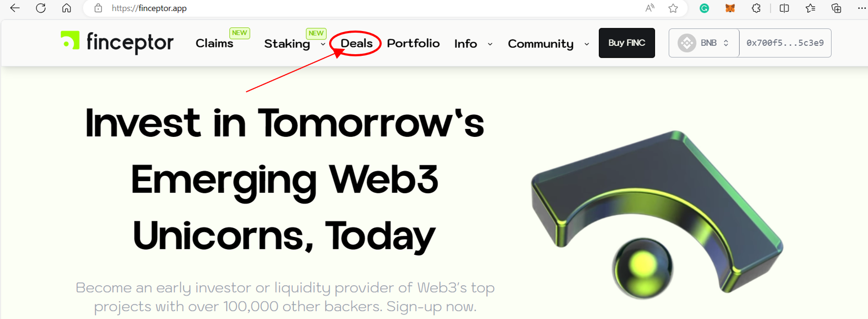Add page to favorites with star icon
This screenshot has height=319, width=868.
(673, 8)
